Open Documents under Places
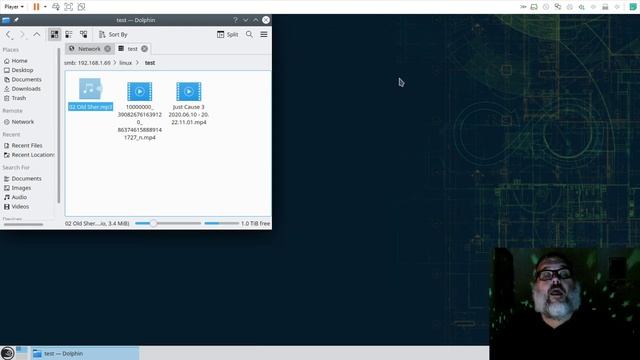 click(22, 80)
